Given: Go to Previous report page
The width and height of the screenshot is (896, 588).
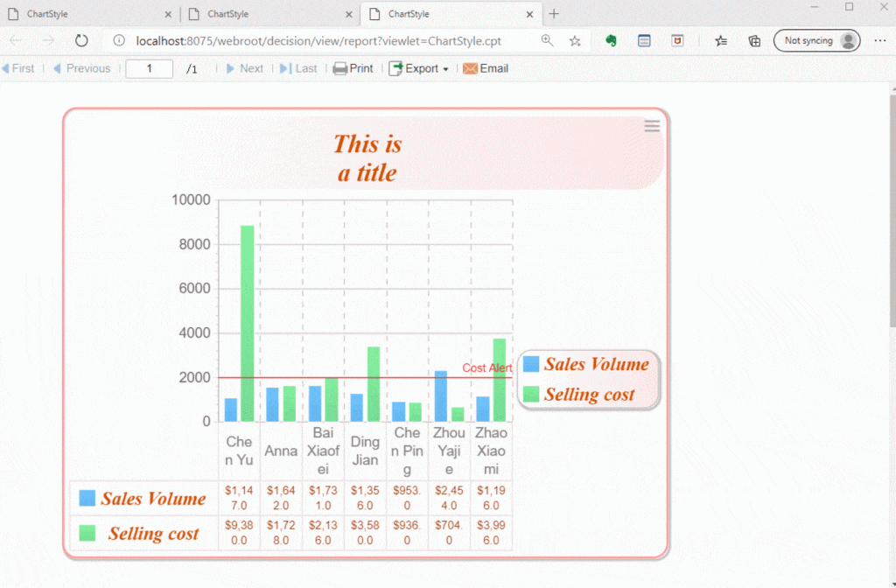Looking at the screenshot, I should [81, 68].
